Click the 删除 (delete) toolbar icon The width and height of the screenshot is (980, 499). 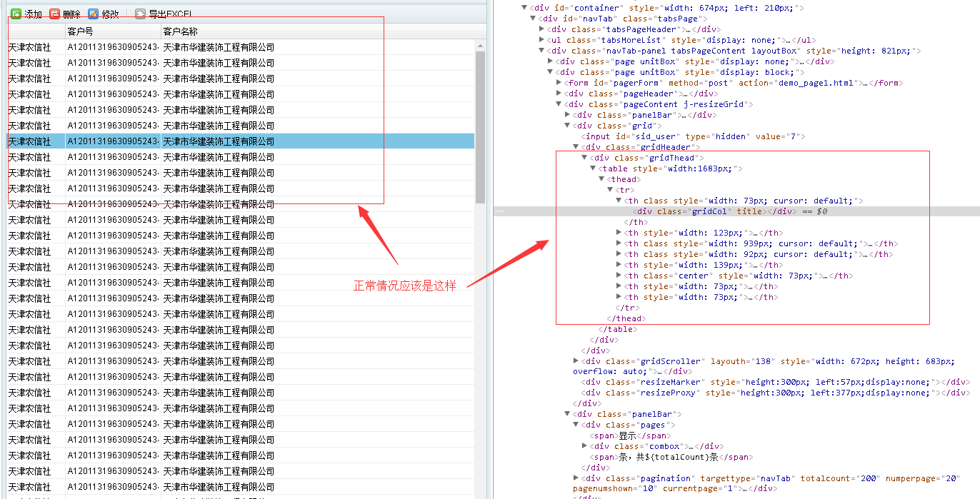click(x=54, y=14)
